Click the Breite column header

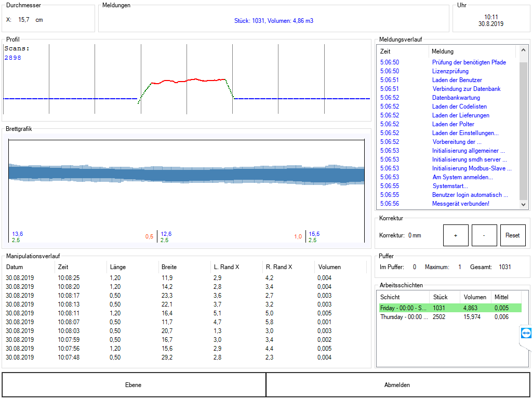click(x=184, y=267)
